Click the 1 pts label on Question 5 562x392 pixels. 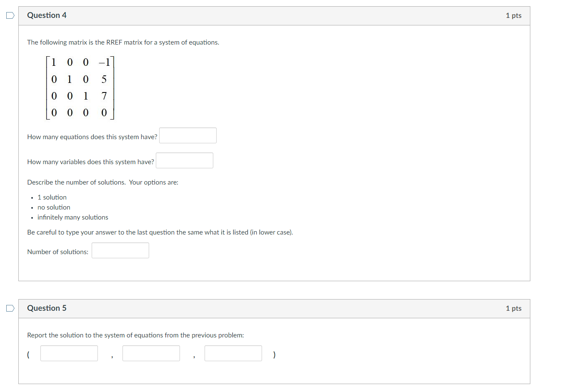[x=513, y=308]
